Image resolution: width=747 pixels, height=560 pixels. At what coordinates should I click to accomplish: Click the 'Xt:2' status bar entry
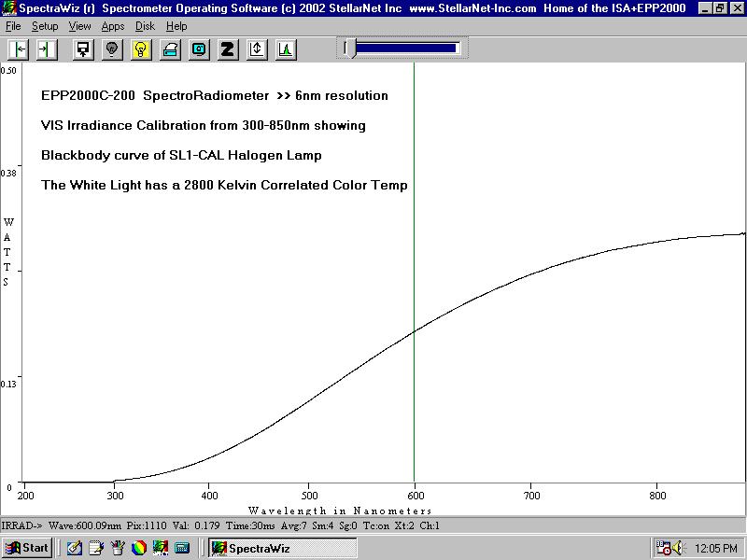tap(404, 525)
